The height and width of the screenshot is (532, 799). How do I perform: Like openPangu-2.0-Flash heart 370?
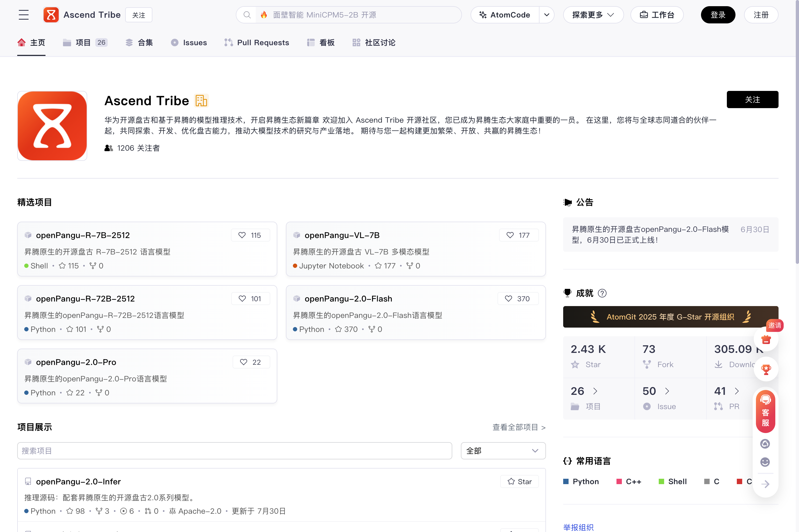[518, 299]
